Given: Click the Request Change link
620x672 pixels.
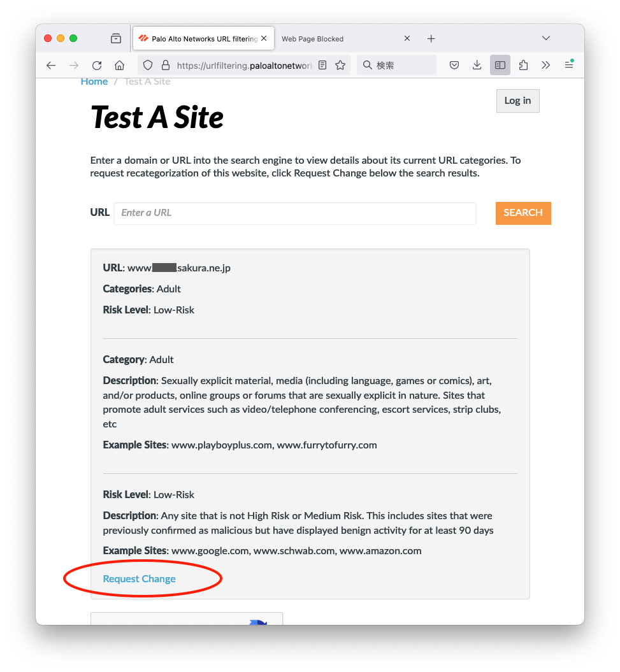Looking at the screenshot, I should 140,578.
